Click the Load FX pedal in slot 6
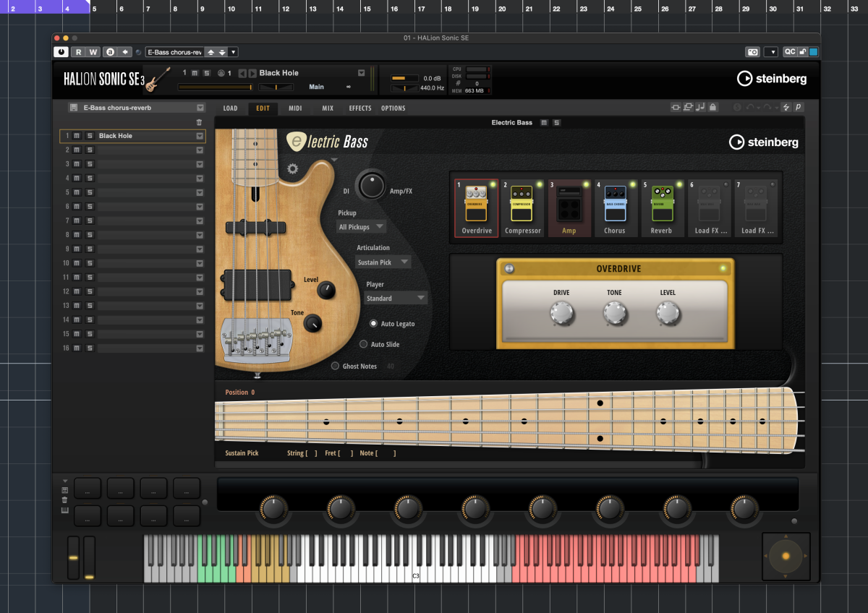This screenshot has height=613, width=868. (x=708, y=208)
